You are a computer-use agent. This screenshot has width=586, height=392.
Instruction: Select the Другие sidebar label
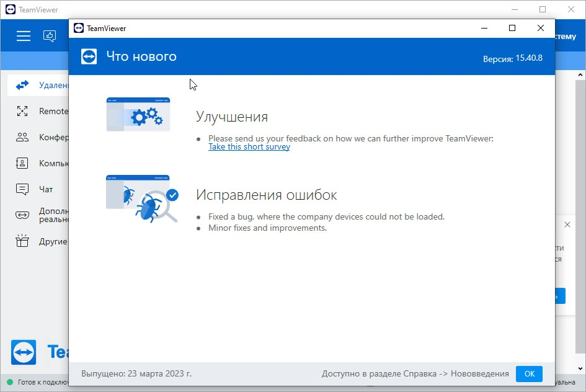[x=53, y=241]
